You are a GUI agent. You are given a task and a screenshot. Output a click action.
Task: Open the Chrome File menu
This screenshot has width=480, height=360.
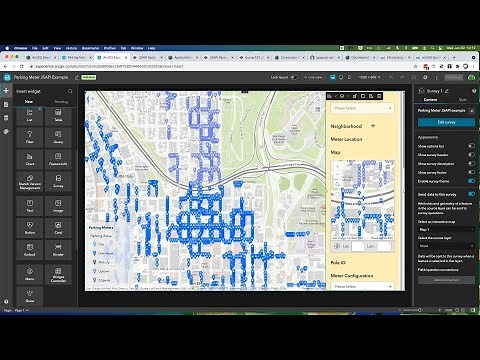(35, 48)
